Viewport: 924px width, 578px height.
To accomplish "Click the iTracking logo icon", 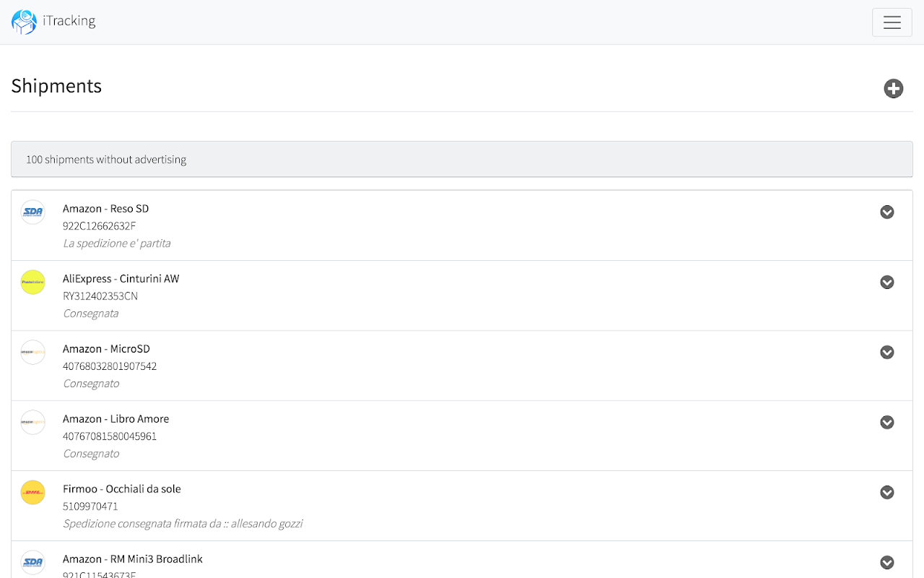I will pyautogui.click(x=24, y=22).
